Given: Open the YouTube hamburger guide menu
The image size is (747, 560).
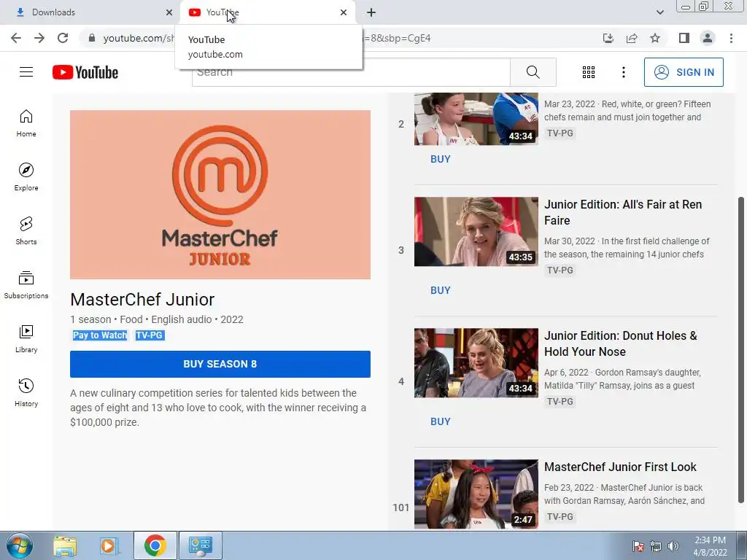Looking at the screenshot, I should click(26, 72).
